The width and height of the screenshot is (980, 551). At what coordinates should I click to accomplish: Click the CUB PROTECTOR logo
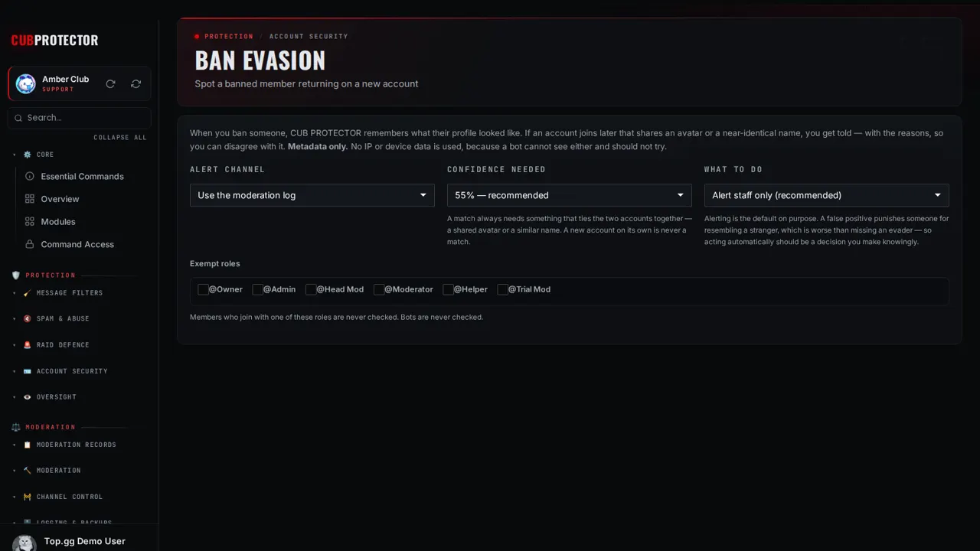54,40
